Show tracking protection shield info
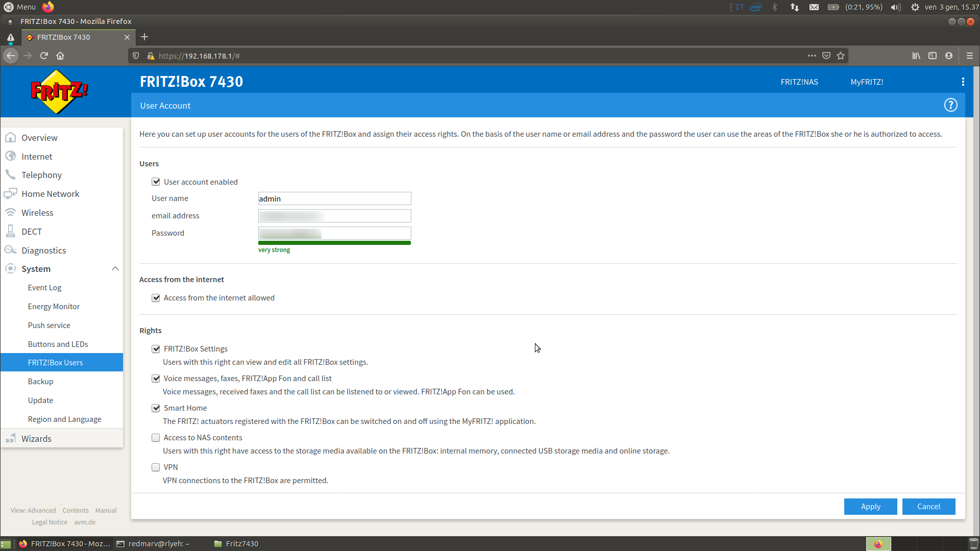The height and width of the screenshot is (551, 980). [x=136, y=56]
